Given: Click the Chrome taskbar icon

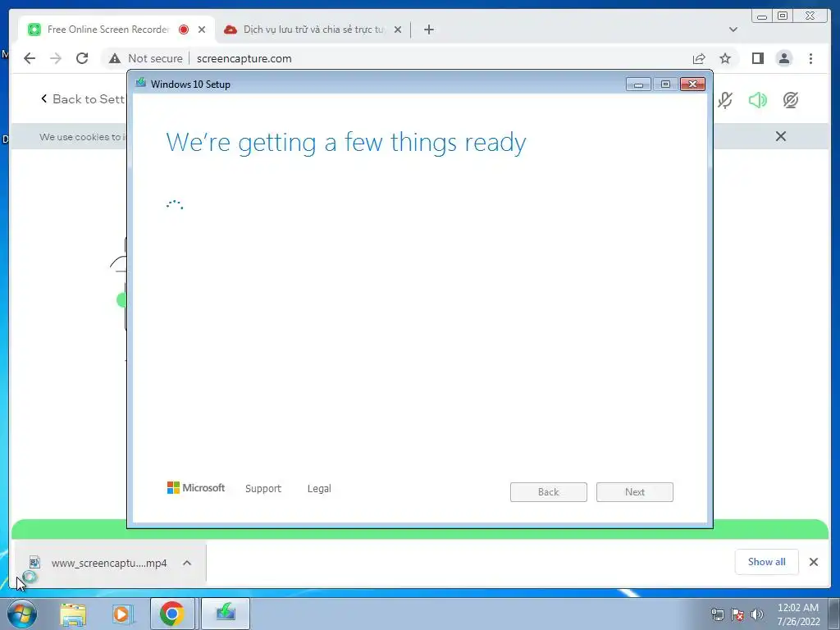Looking at the screenshot, I should point(171,614).
